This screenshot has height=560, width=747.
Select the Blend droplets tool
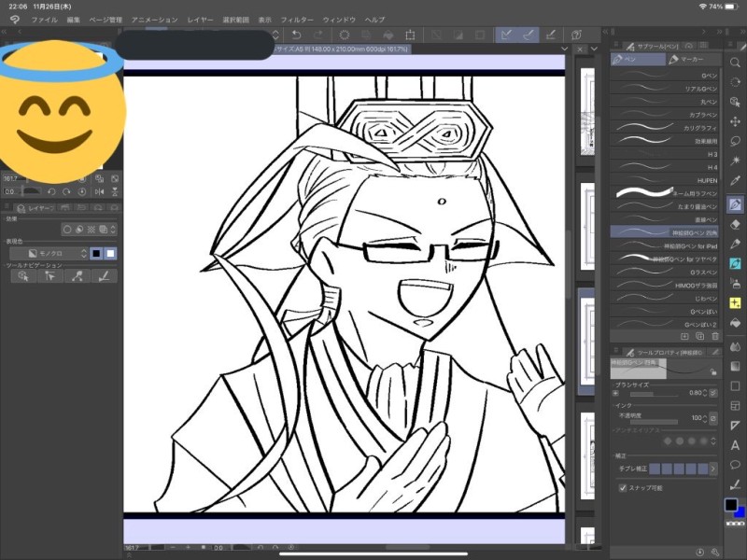(735, 346)
